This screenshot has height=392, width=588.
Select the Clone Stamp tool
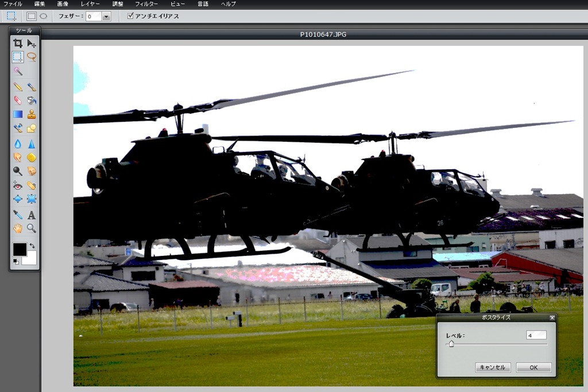(32, 114)
